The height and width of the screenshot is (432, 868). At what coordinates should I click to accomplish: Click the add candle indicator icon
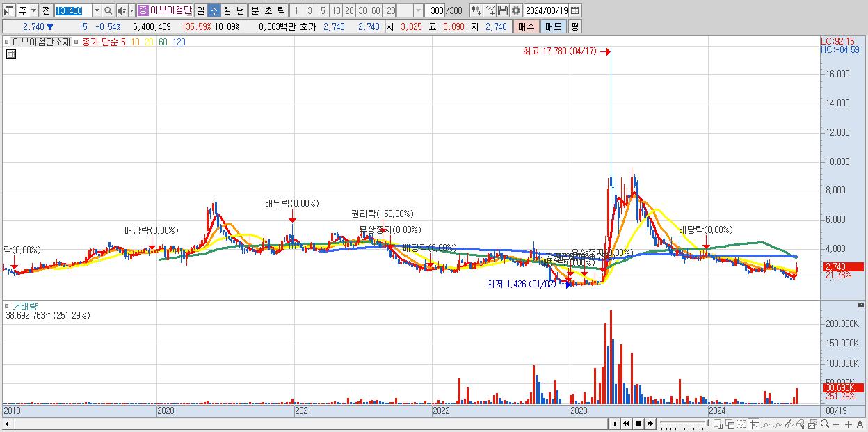click(x=476, y=10)
